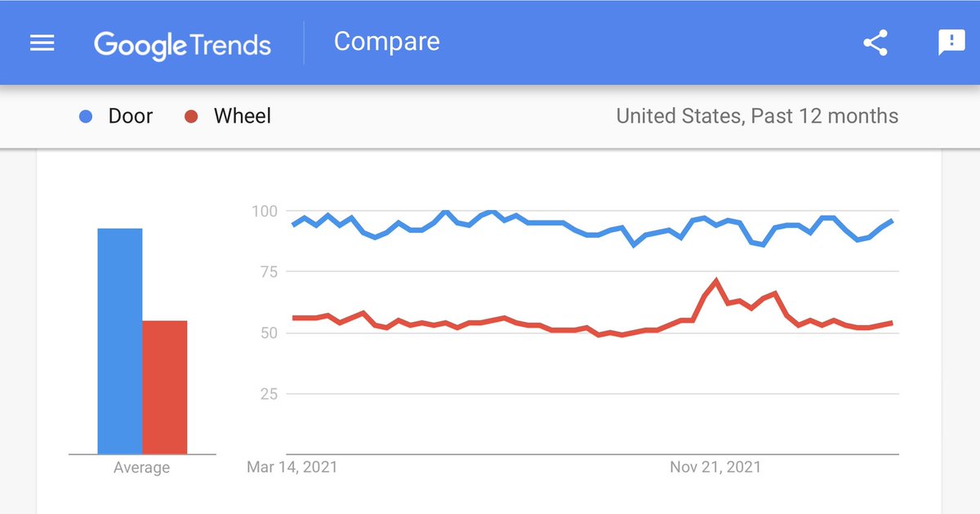Open the send feedback icon
This screenshot has height=514, width=980.
tap(951, 42)
